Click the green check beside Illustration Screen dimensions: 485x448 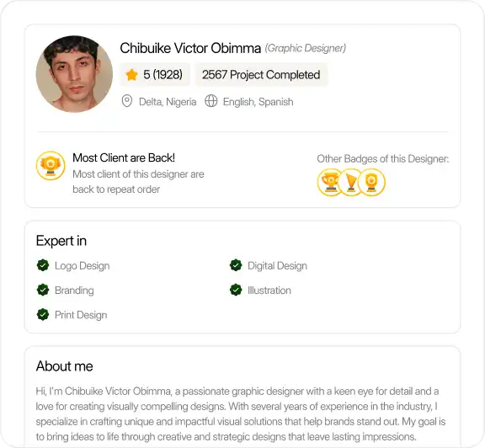coord(236,290)
